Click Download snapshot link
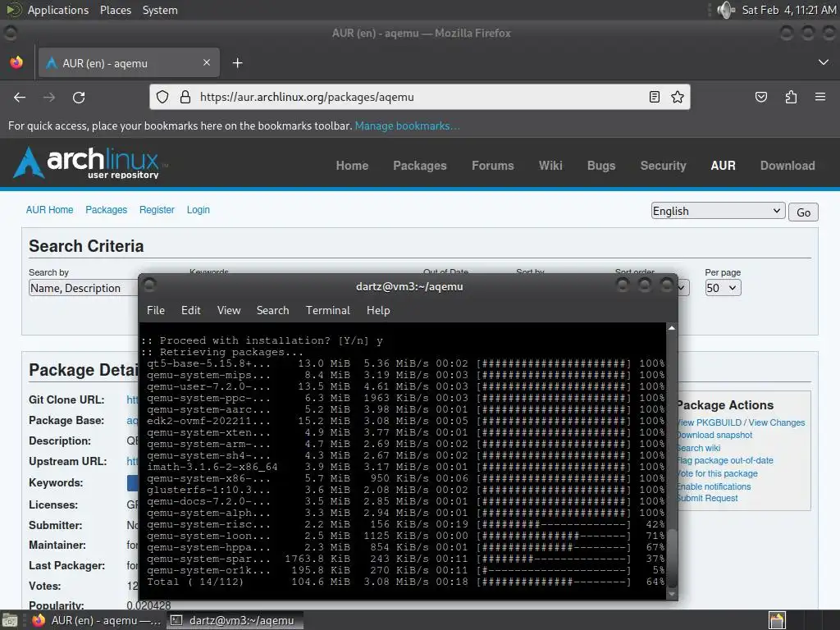Screen dimensions: 840x630 coord(714,435)
